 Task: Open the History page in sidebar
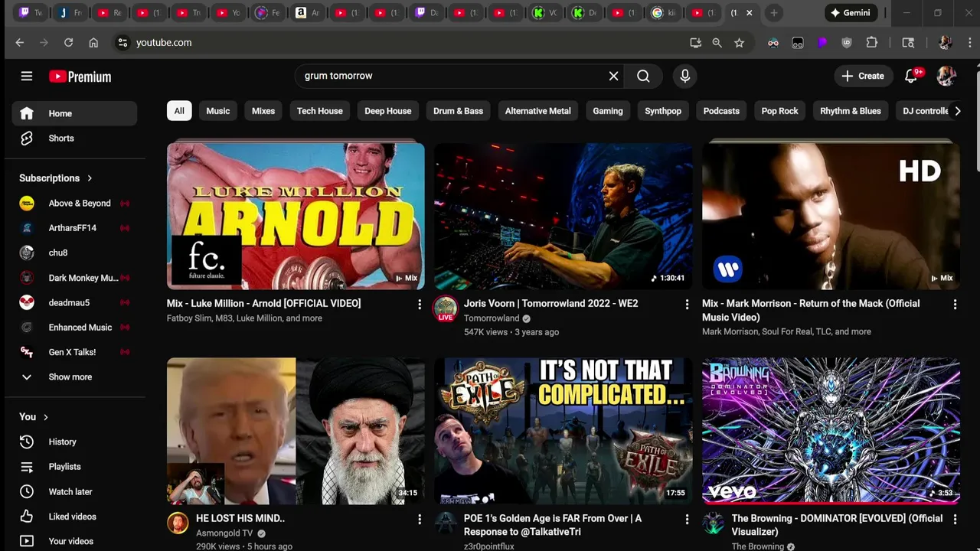[x=74, y=442]
